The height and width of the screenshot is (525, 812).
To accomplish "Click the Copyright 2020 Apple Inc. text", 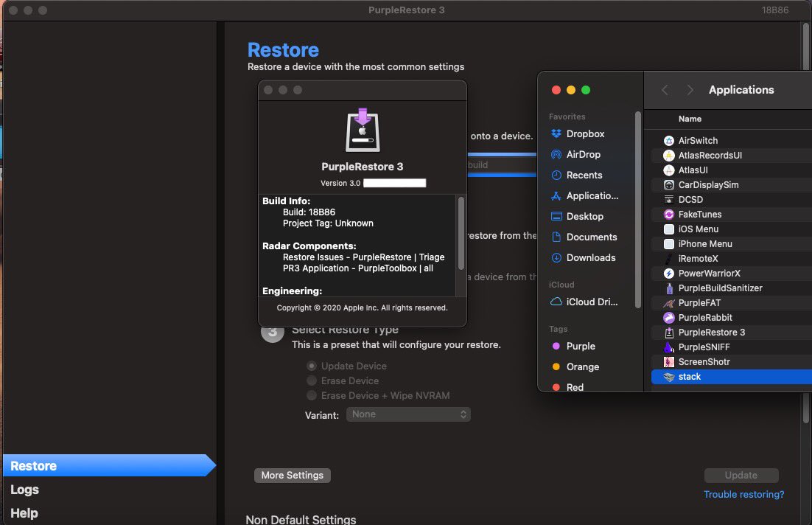I will pos(362,308).
